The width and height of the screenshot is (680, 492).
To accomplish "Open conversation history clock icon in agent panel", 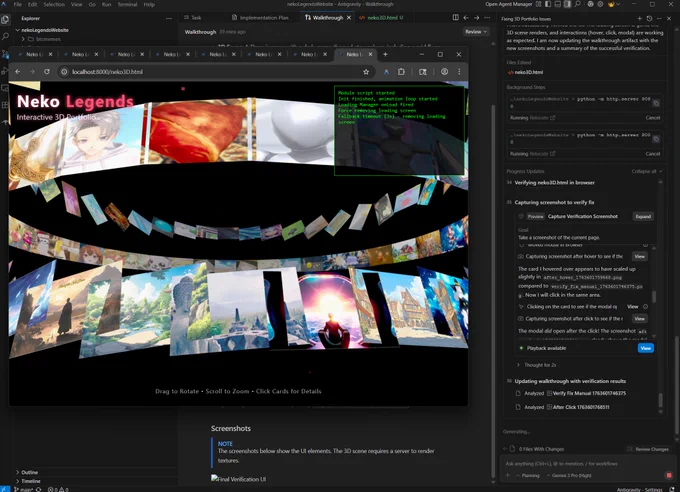I will [x=649, y=19].
